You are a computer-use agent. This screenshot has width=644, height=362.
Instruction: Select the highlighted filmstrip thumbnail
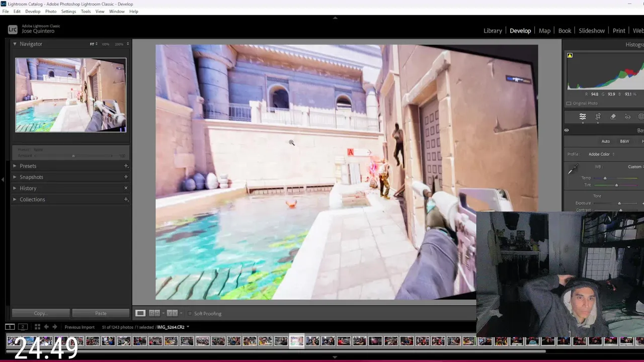pyautogui.click(x=296, y=341)
